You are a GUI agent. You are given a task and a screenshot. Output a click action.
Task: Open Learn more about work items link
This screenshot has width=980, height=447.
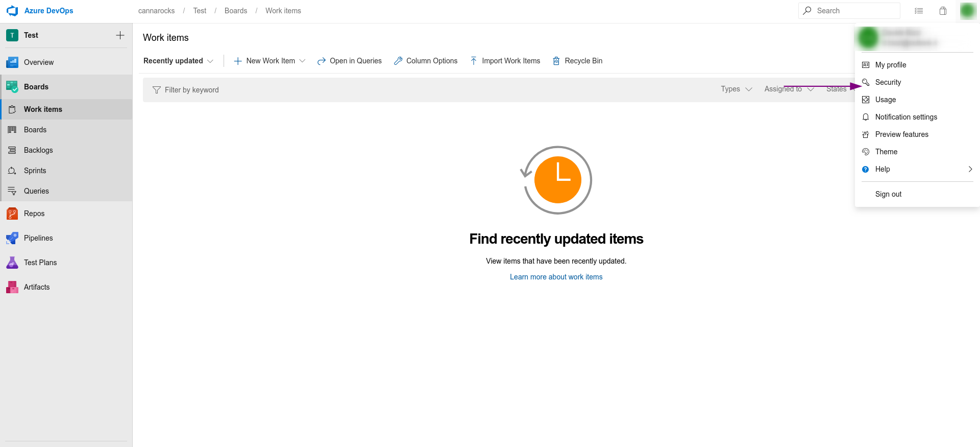(556, 277)
